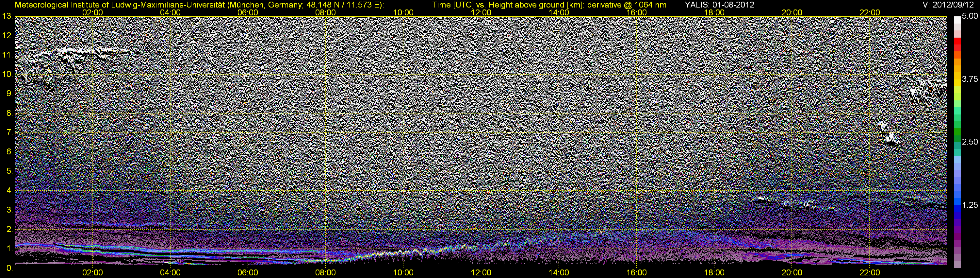Click the height axis label 12
980x278 pixels.
(7, 36)
